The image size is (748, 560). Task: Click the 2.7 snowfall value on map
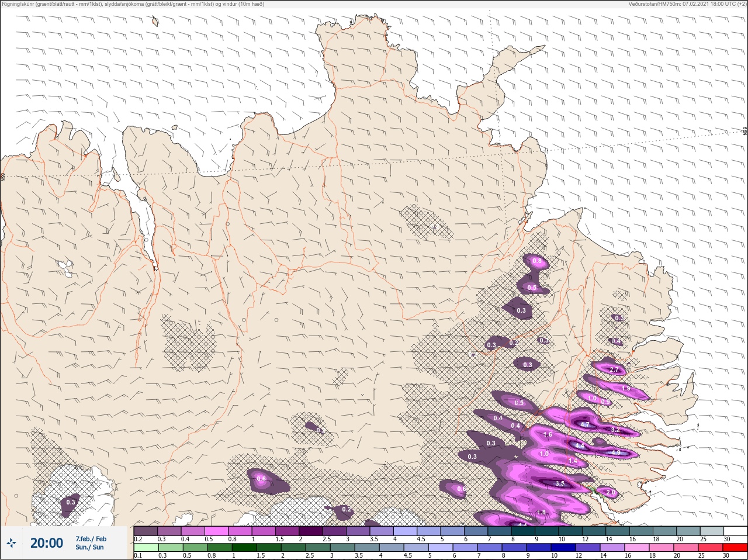614,370
